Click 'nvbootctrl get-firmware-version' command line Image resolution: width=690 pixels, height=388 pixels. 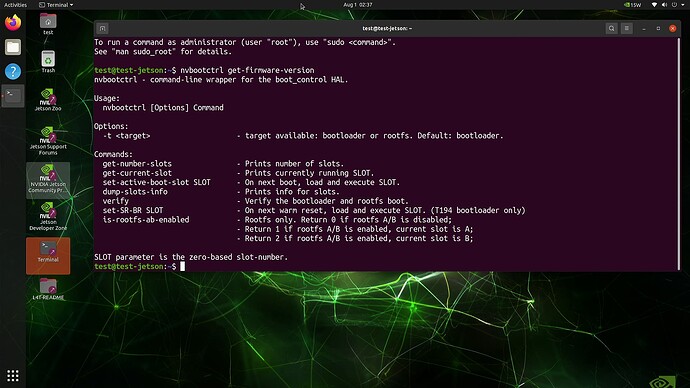click(247, 70)
